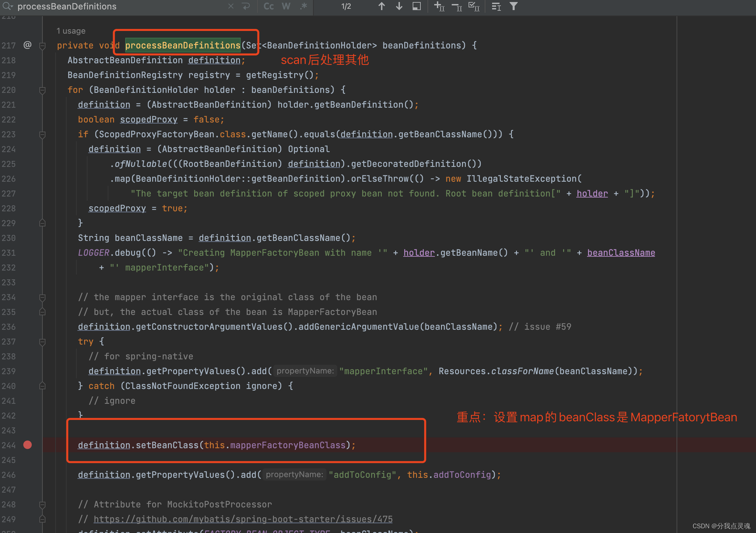Jump to previous search occurrence
756x533 pixels.
[381, 6]
